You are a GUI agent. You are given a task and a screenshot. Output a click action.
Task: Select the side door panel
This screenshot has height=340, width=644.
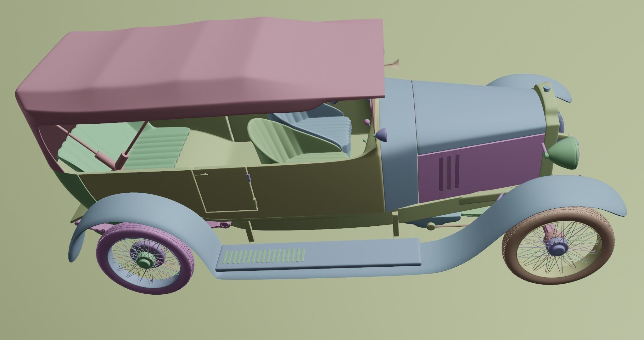tap(225, 189)
